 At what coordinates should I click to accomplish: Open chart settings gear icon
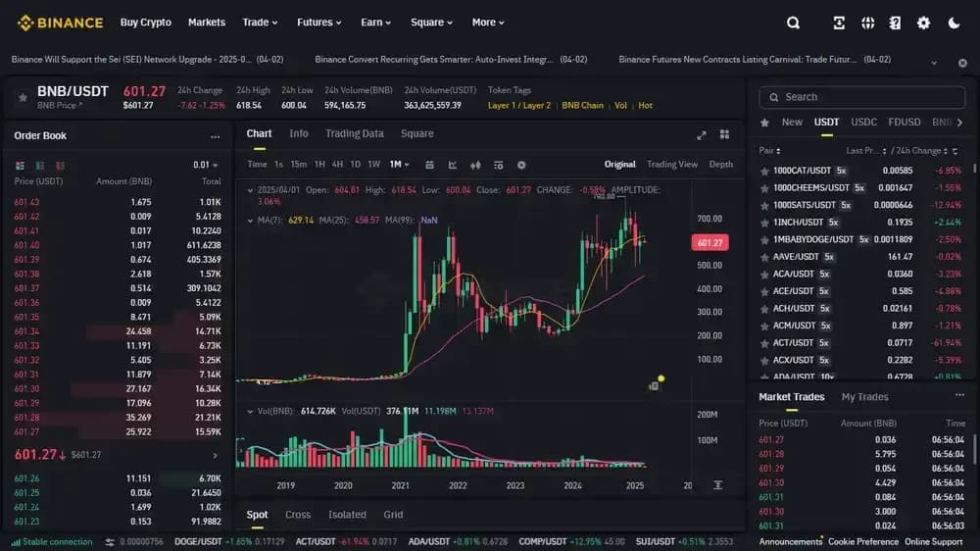(x=521, y=165)
